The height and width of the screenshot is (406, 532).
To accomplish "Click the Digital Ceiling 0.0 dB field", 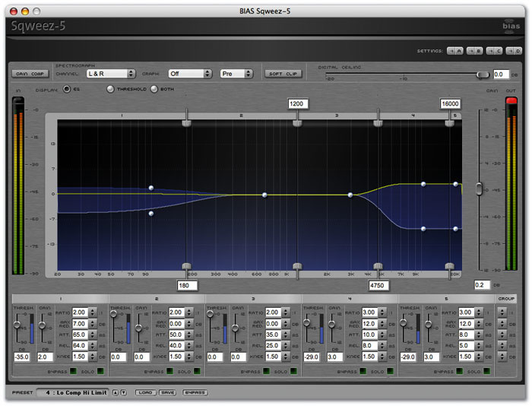I will 501,75.
